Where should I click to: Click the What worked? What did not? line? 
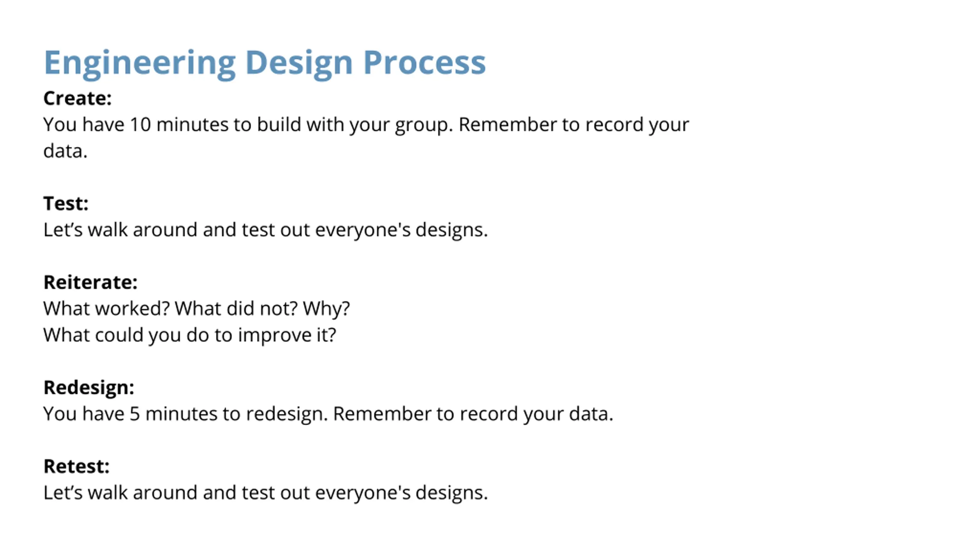point(196,308)
